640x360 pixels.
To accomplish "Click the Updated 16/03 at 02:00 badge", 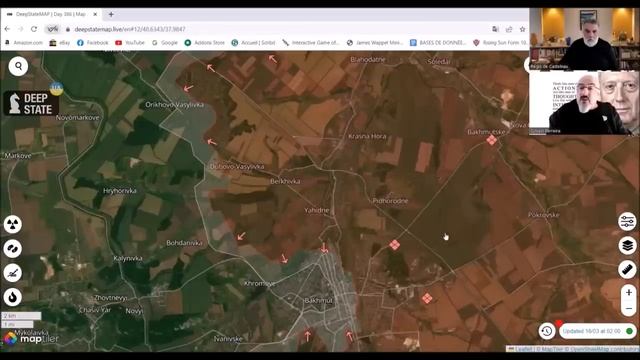I will [x=598, y=331].
